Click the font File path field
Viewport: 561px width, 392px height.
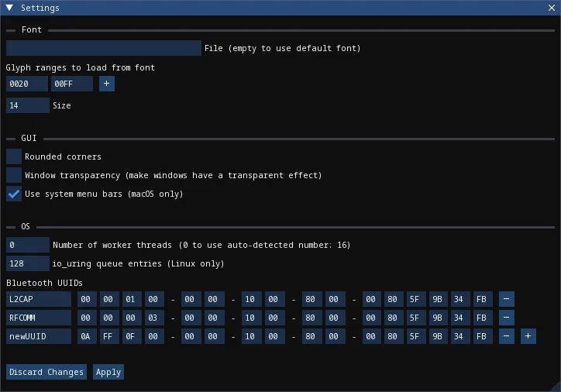[x=103, y=48]
